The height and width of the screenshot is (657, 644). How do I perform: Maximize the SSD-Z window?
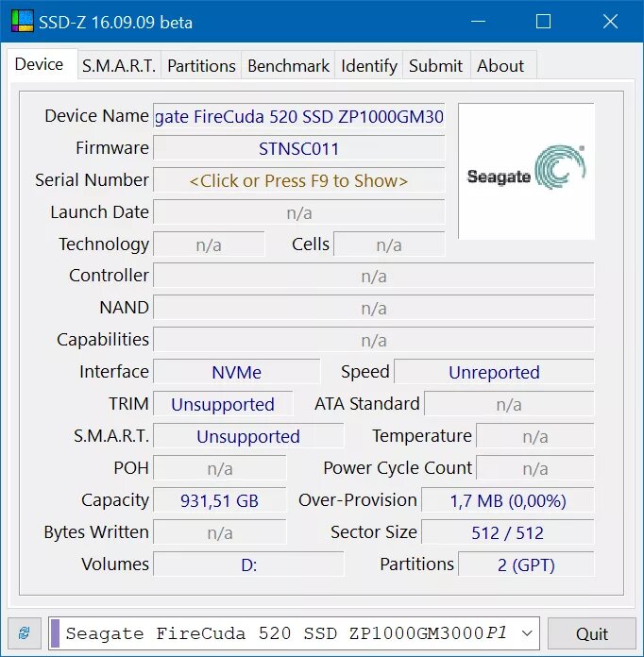[543, 21]
